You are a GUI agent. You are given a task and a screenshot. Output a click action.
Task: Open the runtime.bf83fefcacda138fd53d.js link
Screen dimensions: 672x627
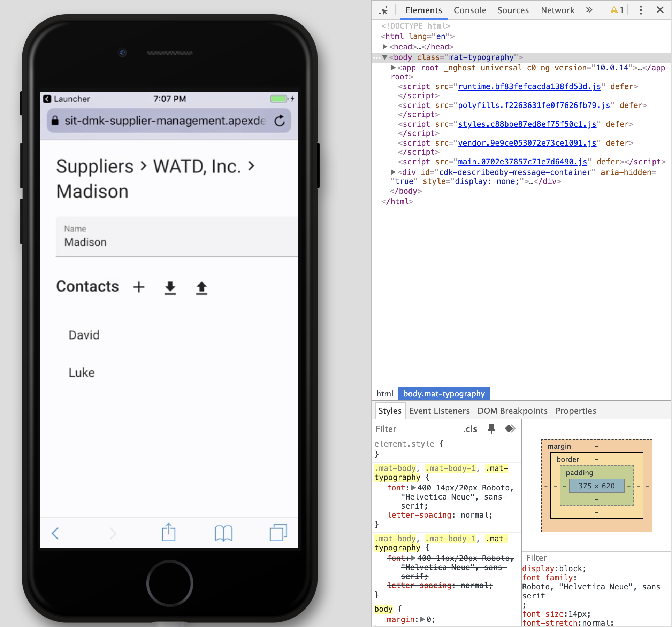coord(529,86)
